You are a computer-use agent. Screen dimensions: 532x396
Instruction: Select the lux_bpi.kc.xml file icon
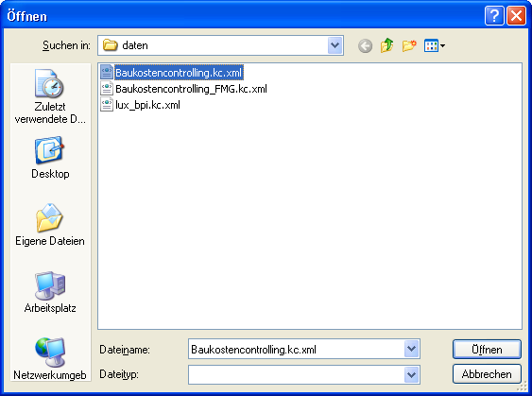tap(107, 105)
